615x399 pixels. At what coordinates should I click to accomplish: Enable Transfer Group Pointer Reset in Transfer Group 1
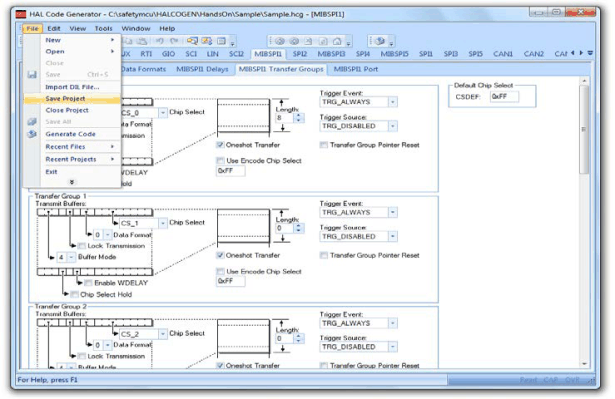[324, 255]
